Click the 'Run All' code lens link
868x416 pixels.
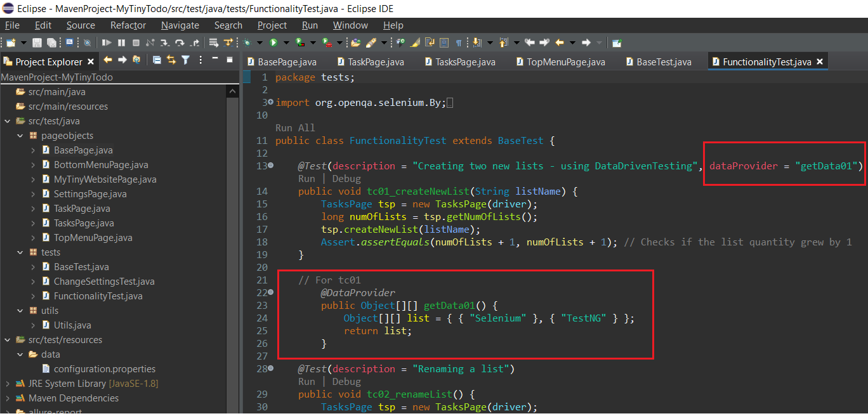[294, 127]
